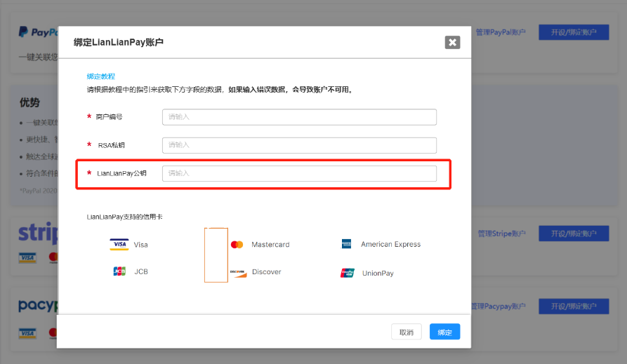627x364 pixels.
Task: Click 开设/绑定账户 button in the Stripe row
Action: pyautogui.click(x=573, y=234)
